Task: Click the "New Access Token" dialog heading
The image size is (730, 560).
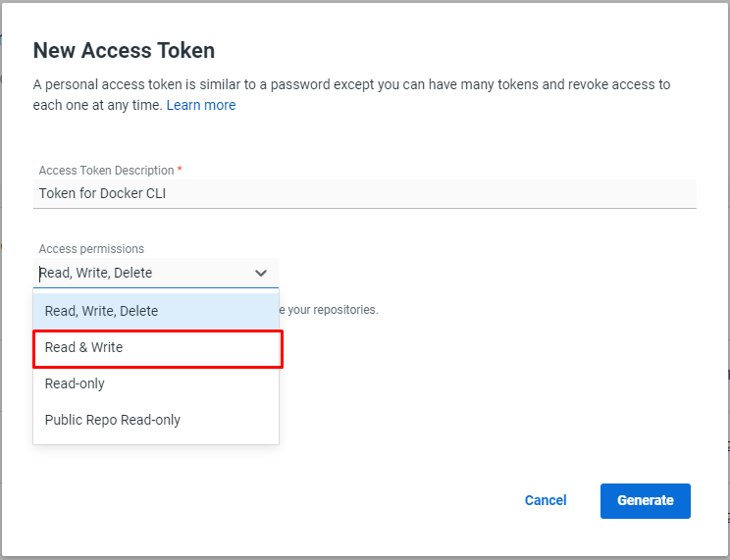Action: [124, 50]
